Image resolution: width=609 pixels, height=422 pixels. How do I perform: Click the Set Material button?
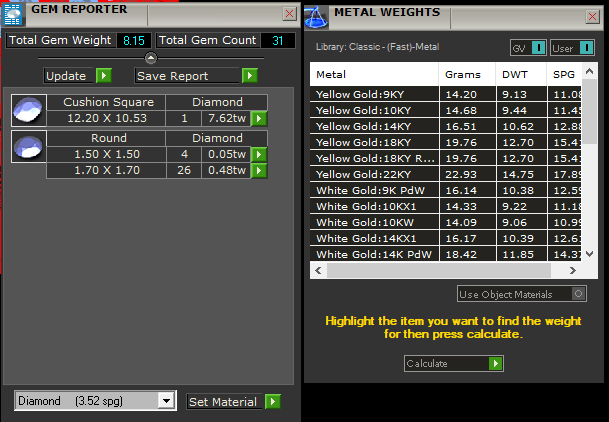click(233, 401)
